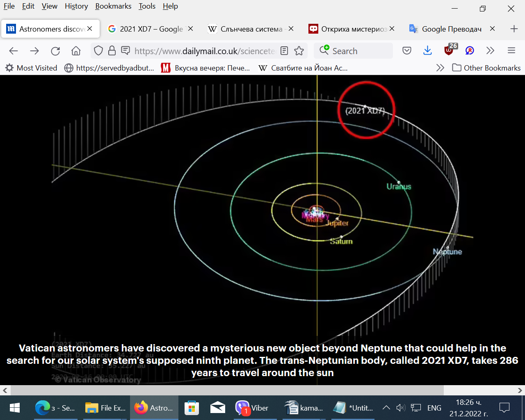Open Viber from the taskbar

coord(253,408)
